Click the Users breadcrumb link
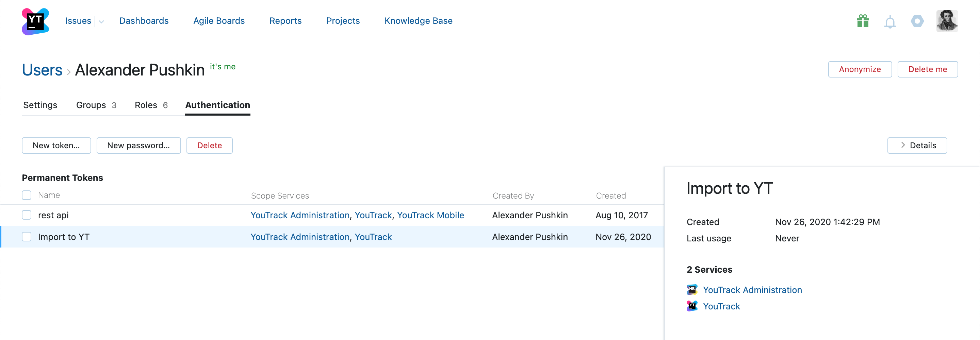980x340 pixels. [42, 70]
